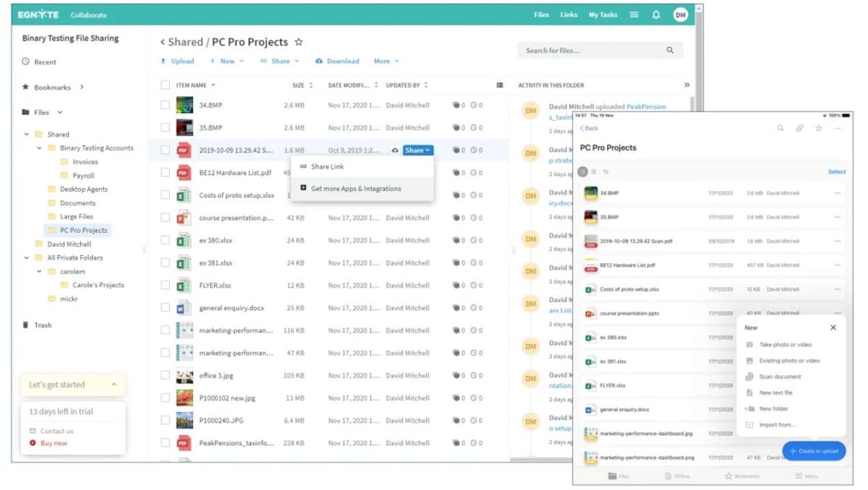This screenshot has height=490, width=868.
Task: Tick the checkbox for ex 380.xlsx
Action: pos(165,240)
